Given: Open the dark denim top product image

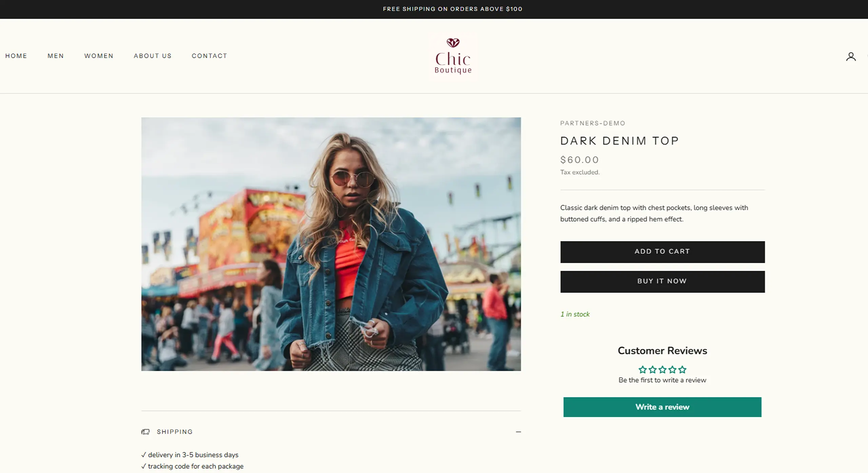Looking at the screenshot, I should pos(331,244).
